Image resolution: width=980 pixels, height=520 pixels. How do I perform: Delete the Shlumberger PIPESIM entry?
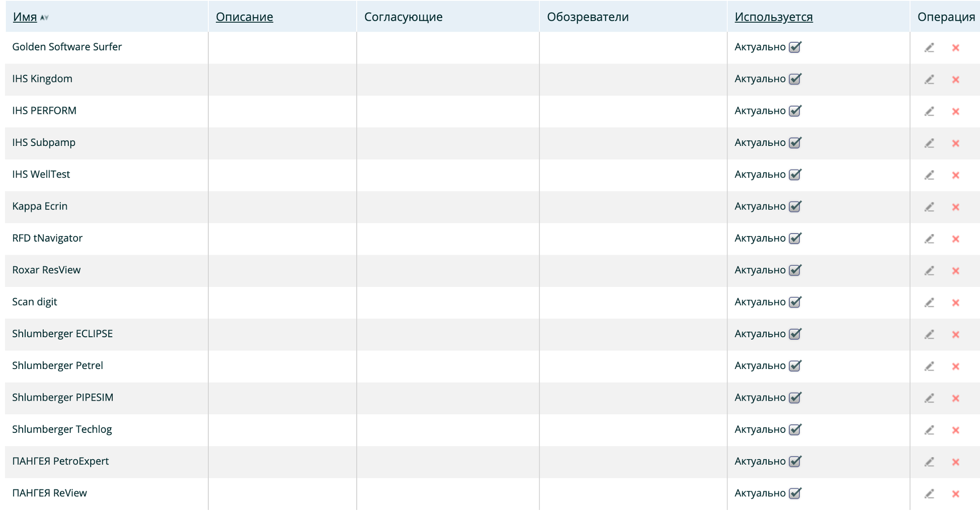[956, 398]
